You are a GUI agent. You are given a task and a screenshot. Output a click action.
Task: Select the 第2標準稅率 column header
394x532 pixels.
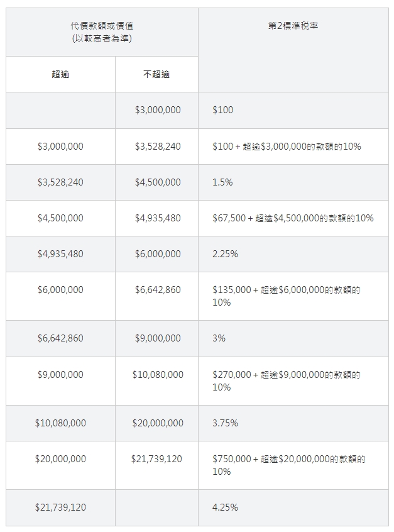coord(293,26)
